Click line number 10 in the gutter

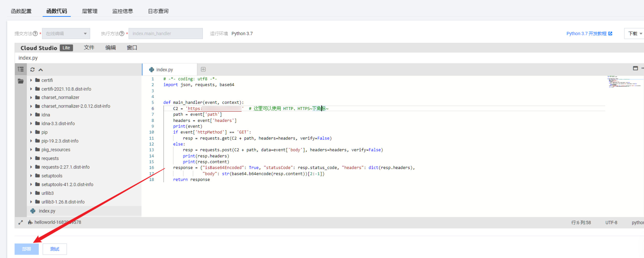coord(151,132)
